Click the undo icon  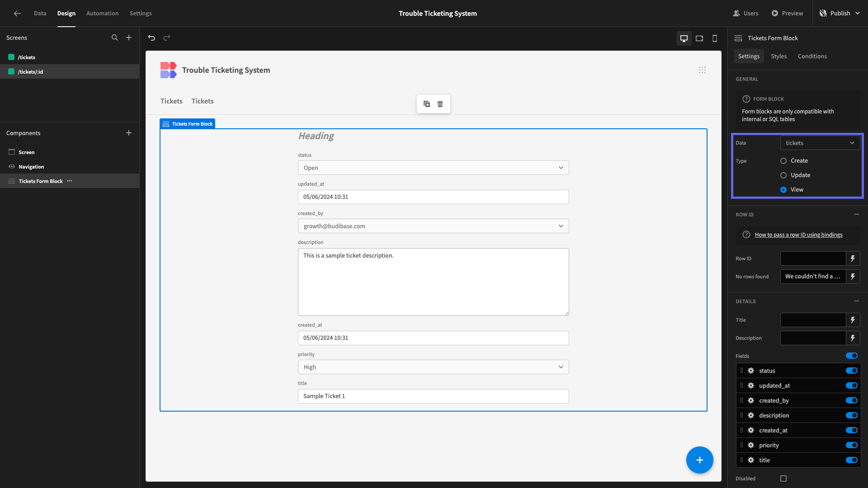click(x=151, y=38)
